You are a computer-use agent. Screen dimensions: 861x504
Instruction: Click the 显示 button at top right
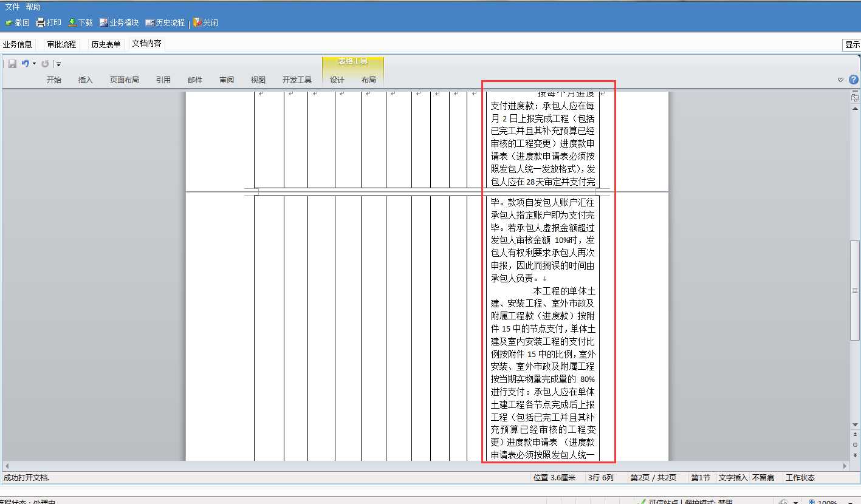852,44
